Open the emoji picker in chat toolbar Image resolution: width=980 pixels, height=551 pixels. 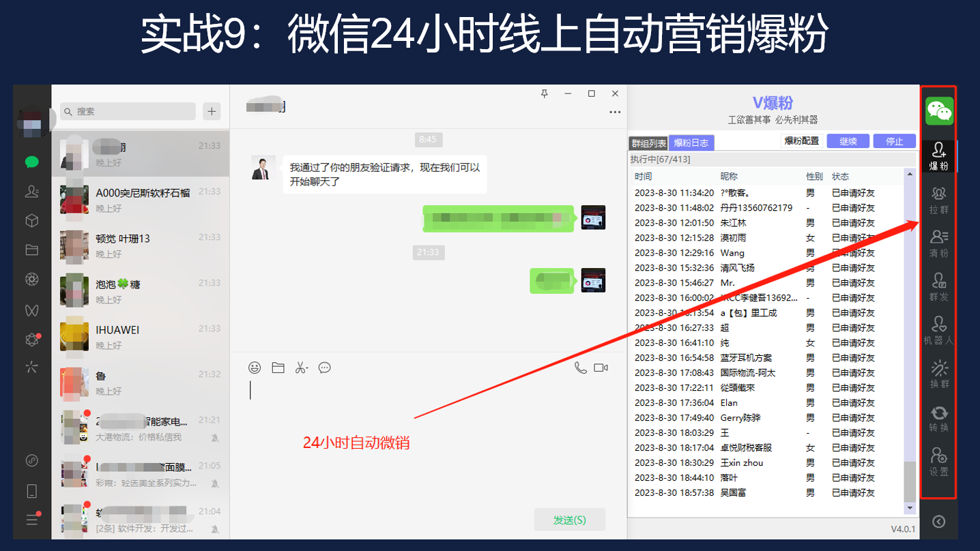tap(255, 368)
